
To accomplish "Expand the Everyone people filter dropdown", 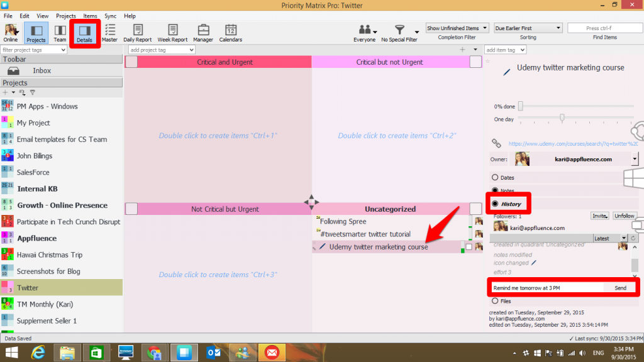I will (x=368, y=30).
